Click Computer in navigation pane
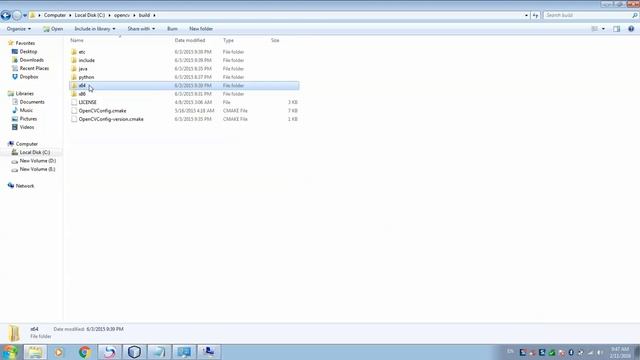The height and width of the screenshot is (360, 640). (x=27, y=144)
